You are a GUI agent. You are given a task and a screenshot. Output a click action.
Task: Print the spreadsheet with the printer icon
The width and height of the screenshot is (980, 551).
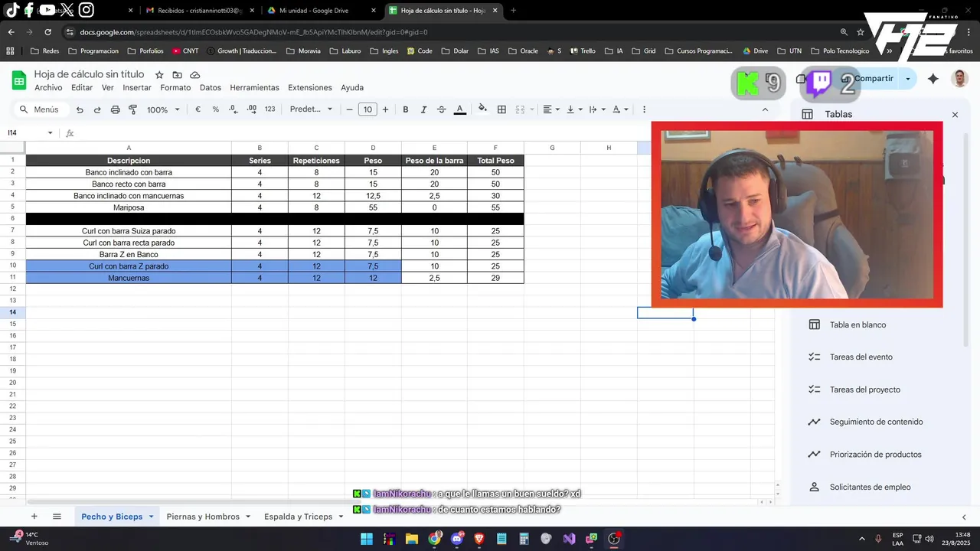coord(115,109)
